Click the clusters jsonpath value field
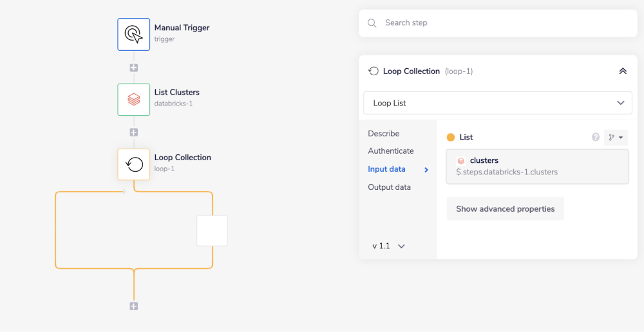Screen dimensions: 644x332 point(537,167)
